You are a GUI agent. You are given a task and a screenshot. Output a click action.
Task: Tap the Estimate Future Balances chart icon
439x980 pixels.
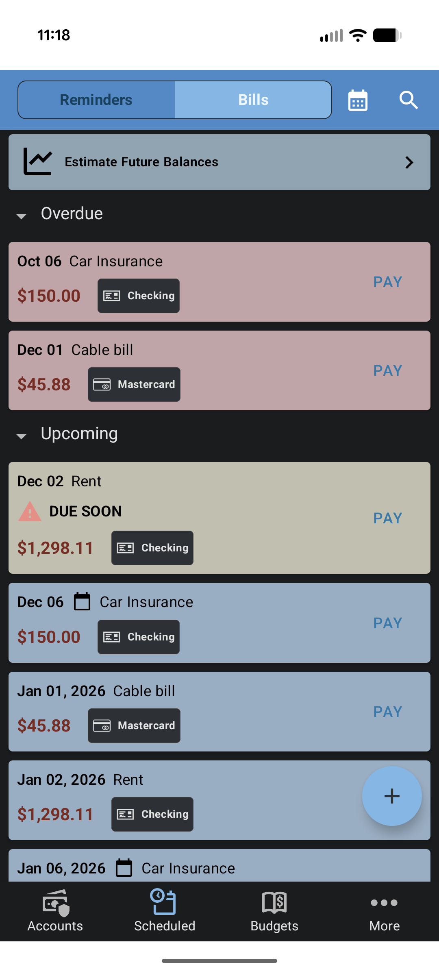pos(38,162)
